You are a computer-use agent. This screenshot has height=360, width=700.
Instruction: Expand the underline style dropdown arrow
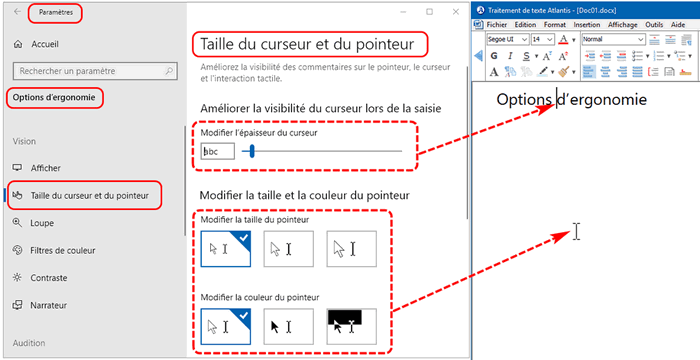(x=537, y=56)
